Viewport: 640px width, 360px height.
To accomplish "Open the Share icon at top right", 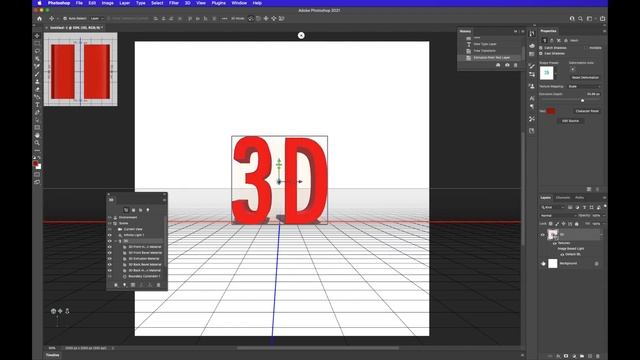I will 602,18.
